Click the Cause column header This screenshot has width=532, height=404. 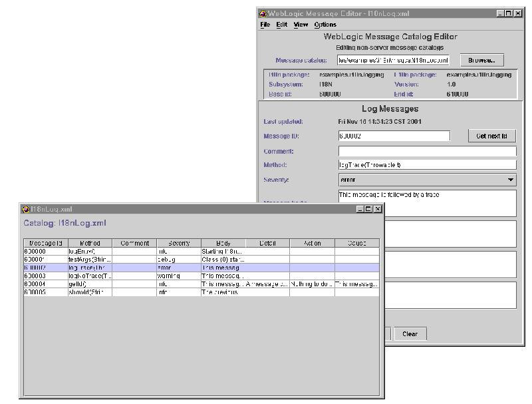click(357, 243)
